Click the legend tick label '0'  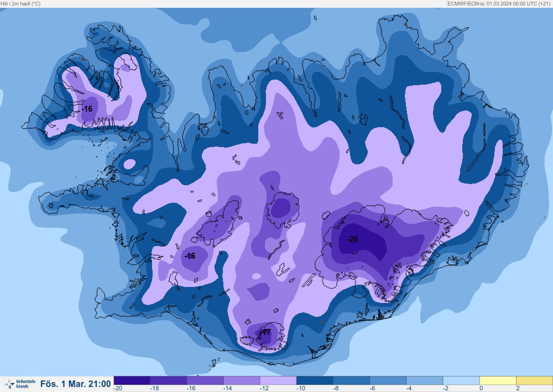481,389
